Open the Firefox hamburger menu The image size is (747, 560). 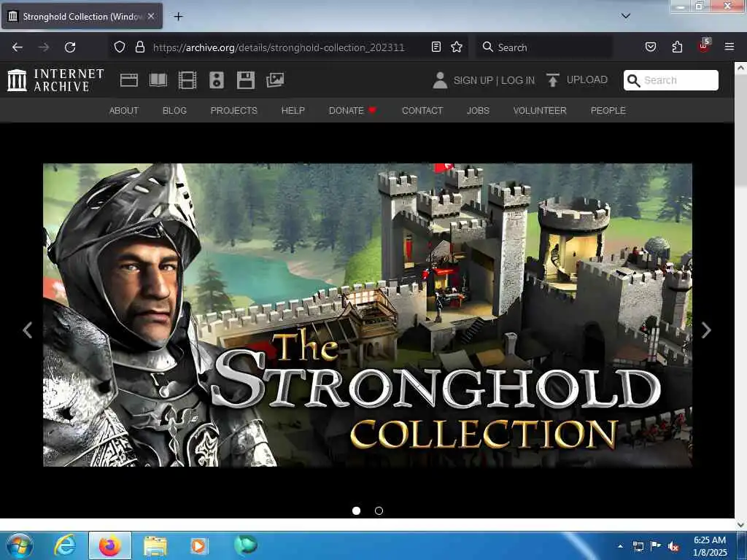click(x=729, y=47)
